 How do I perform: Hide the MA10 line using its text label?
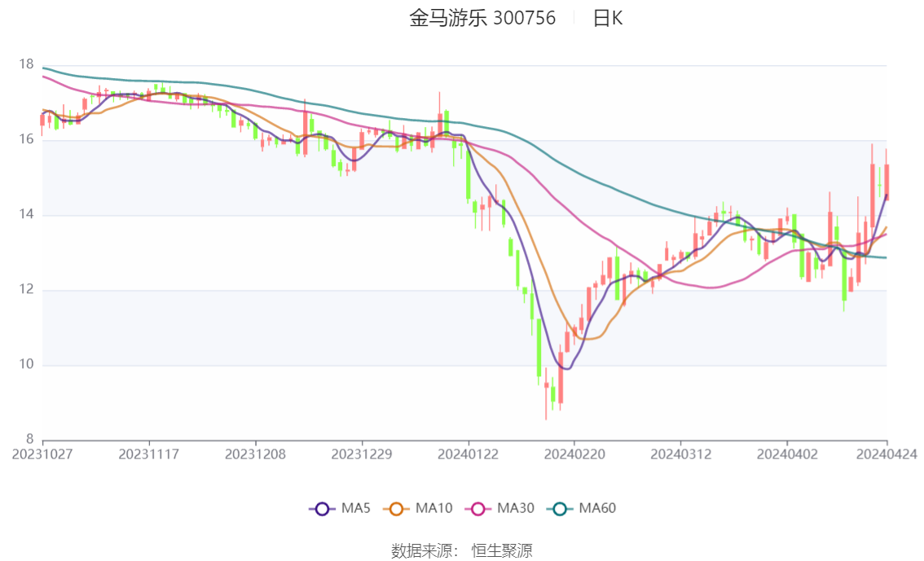pos(433,509)
